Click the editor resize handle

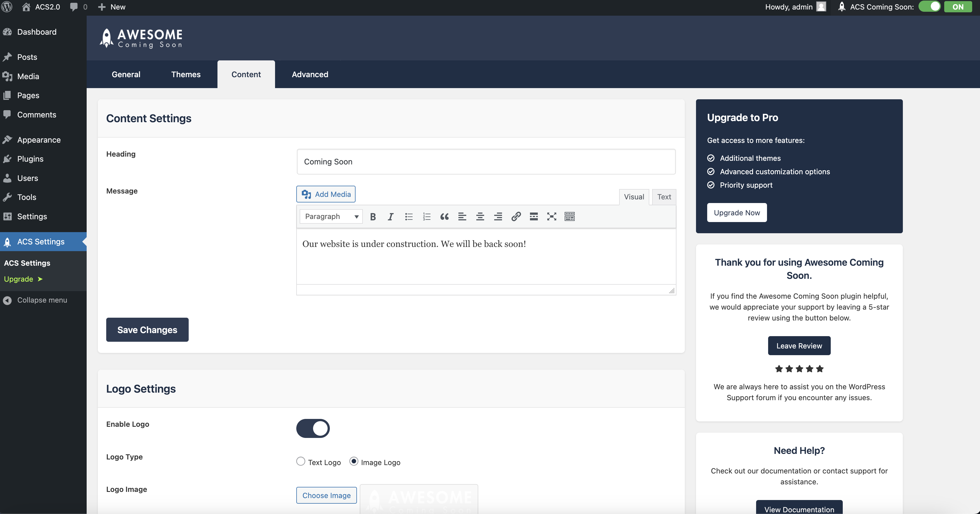[x=672, y=291]
